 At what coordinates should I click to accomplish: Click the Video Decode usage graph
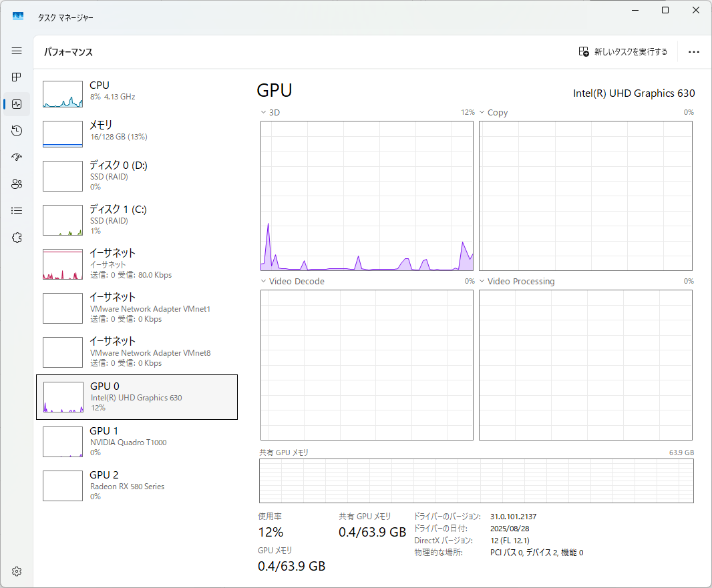click(367, 365)
